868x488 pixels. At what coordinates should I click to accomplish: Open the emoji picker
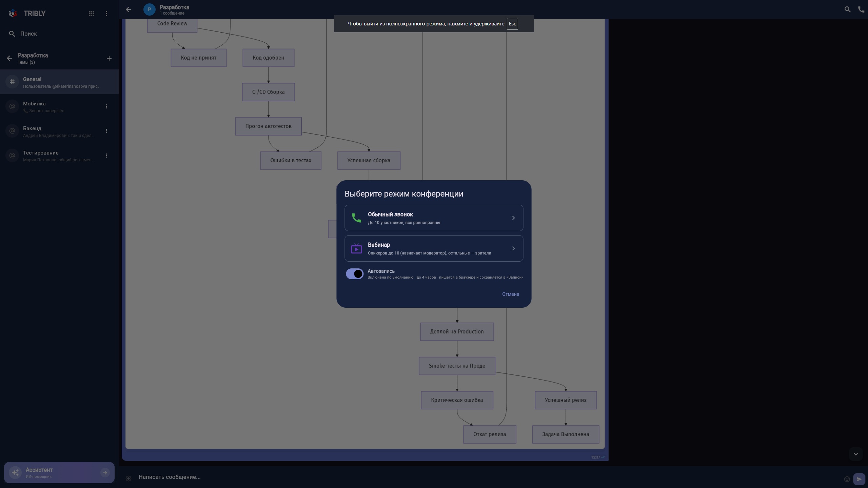click(x=847, y=479)
